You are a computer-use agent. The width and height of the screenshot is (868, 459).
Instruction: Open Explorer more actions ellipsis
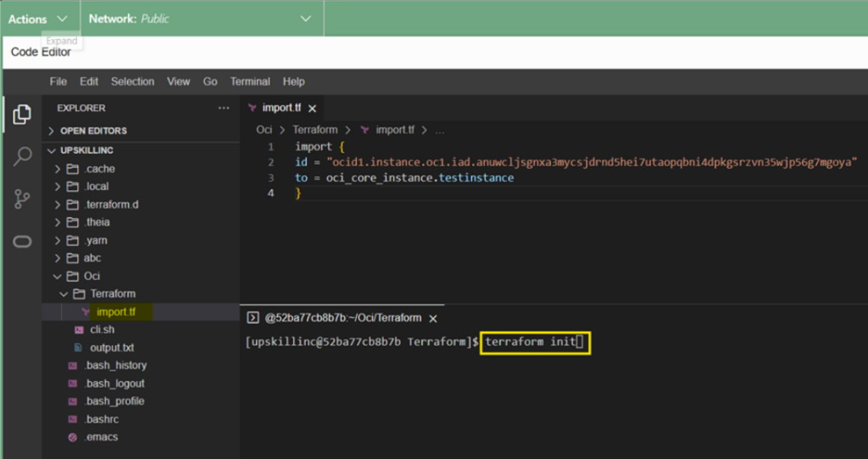click(x=224, y=108)
